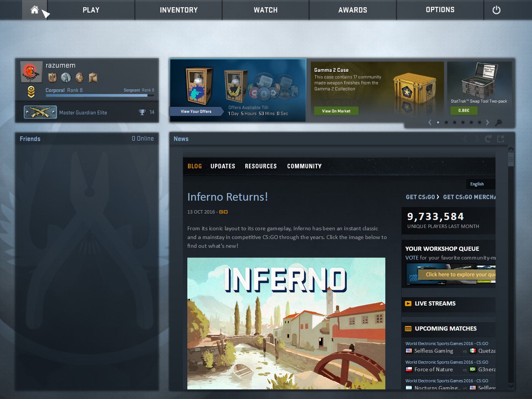532x399 pixels.
Task: Switch to the RESOURCES tab
Action: [261, 166]
